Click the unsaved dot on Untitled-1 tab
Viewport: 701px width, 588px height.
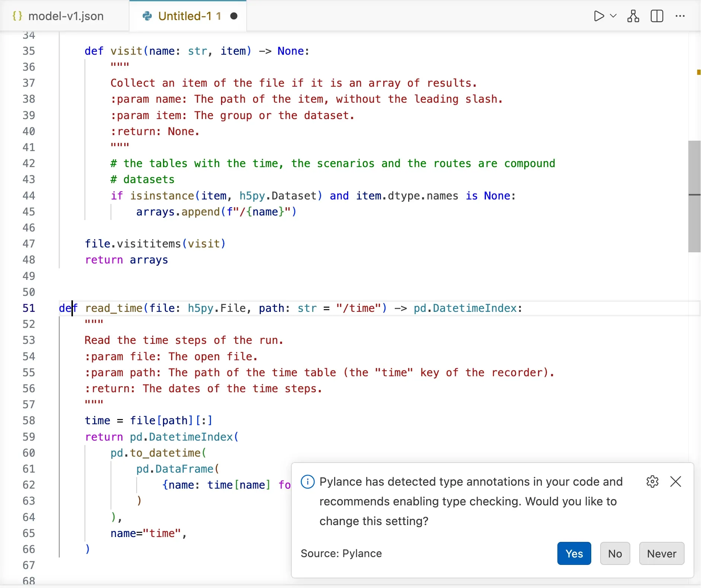coord(234,16)
